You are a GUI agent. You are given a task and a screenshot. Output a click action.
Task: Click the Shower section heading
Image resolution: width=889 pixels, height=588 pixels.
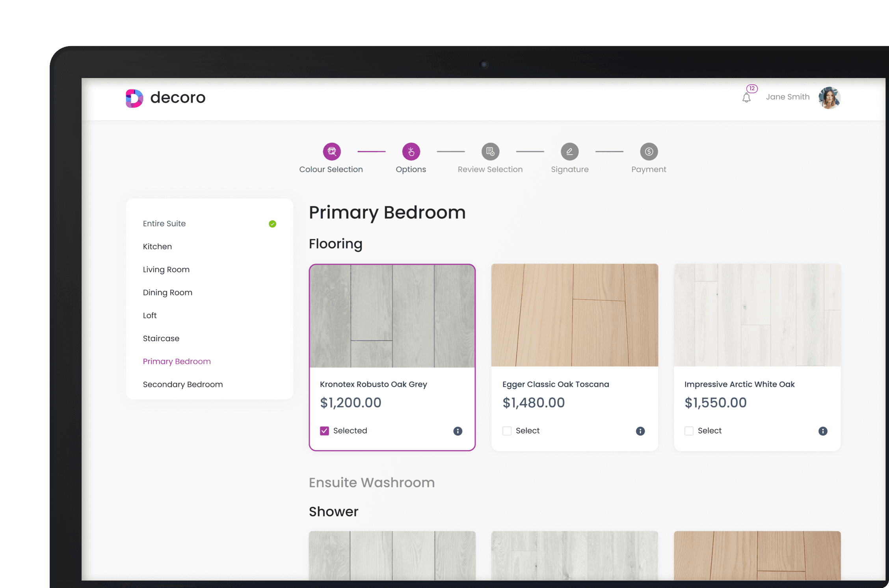tap(333, 512)
